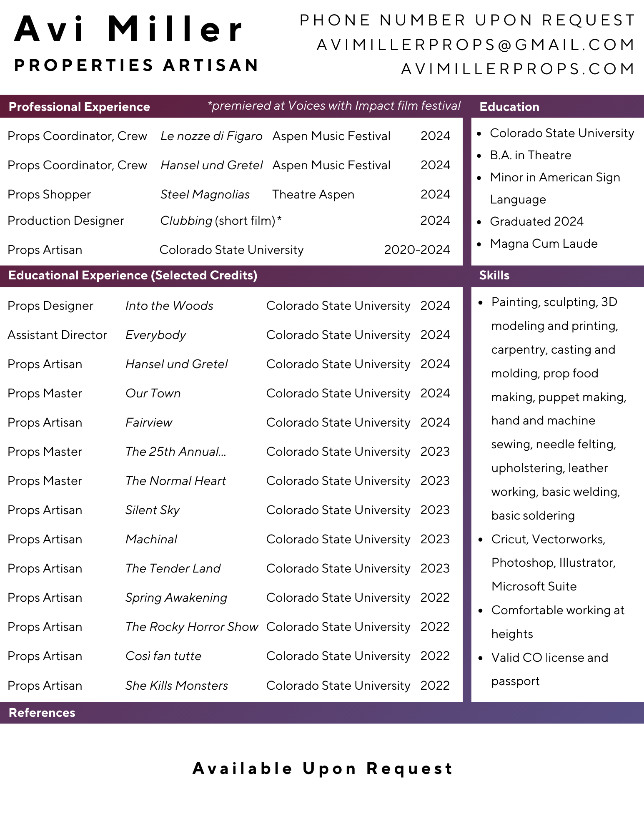This screenshot has height=834, width=644.
Task: Click the She Kills Monsters title
Action: 177,686
